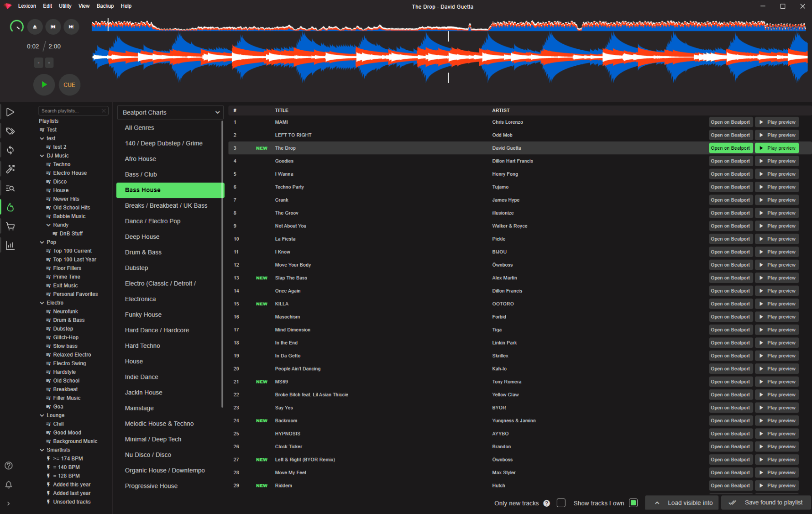Image resolution: width=812 pixels, height=514 pixels.
Task: Open the Find tracks sidebar icon
Action: coord(10,189)
